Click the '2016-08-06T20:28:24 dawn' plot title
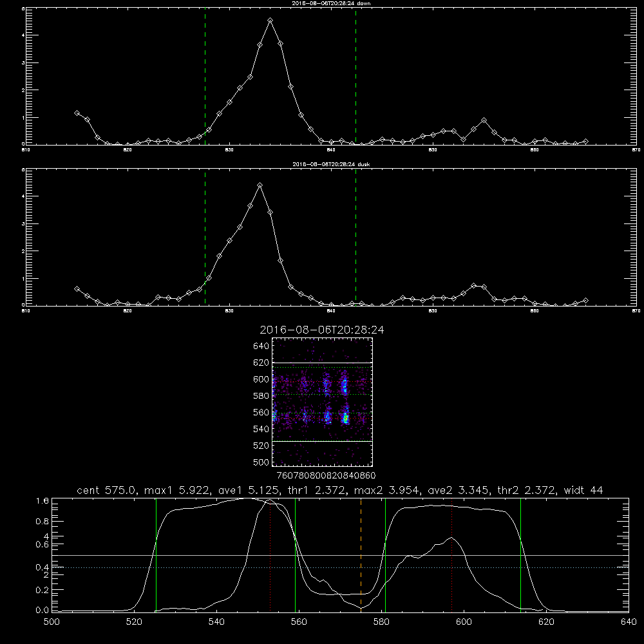The height and width of the screenshot is (644, 644). point(331,3)
